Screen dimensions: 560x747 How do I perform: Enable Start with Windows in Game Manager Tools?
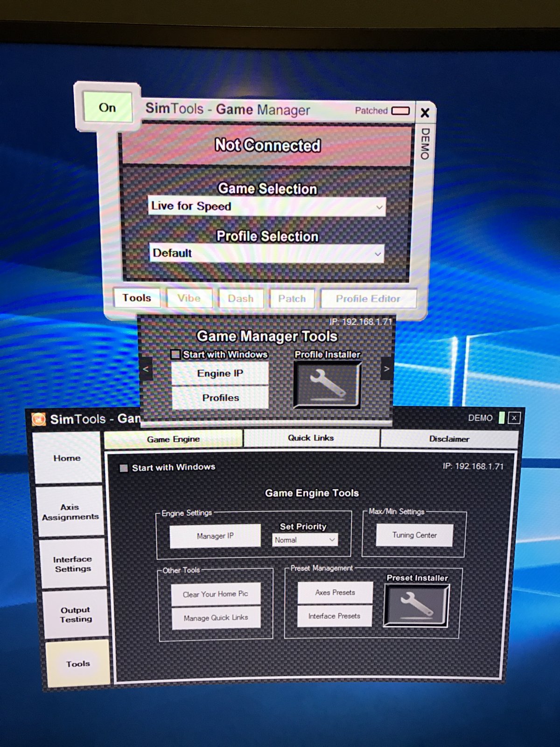[175, 354]
